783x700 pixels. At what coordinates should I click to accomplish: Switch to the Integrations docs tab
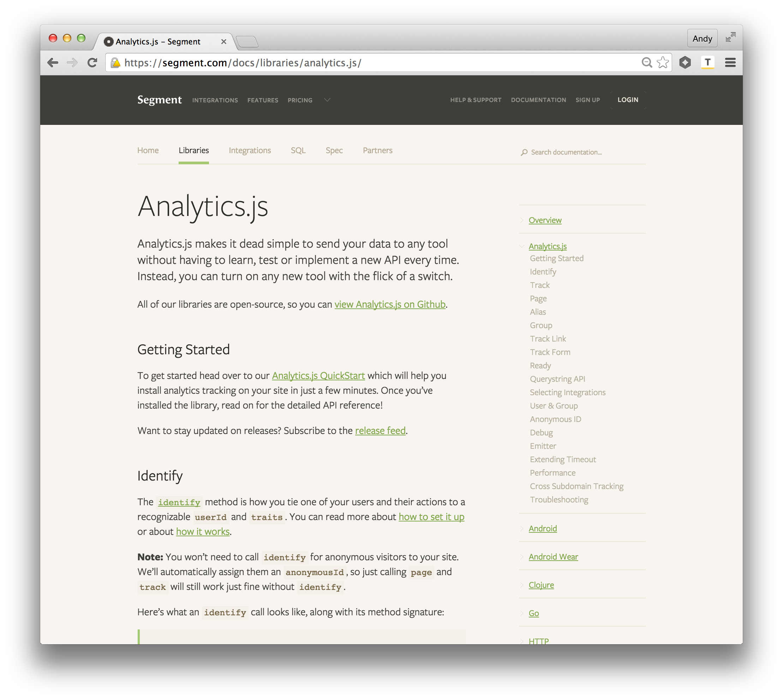coord(250,150)
